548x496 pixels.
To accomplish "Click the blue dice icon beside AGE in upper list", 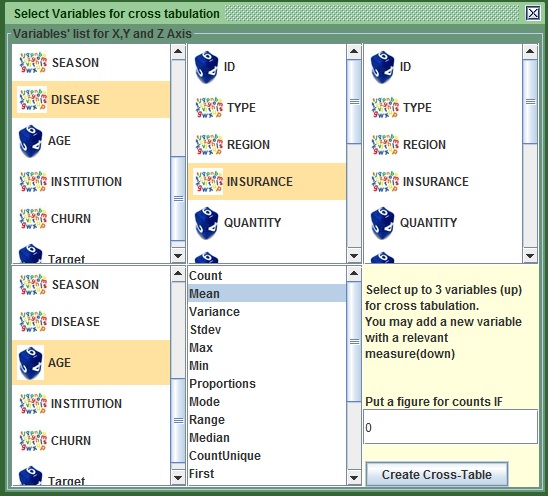I will click(x=30, y=141).
